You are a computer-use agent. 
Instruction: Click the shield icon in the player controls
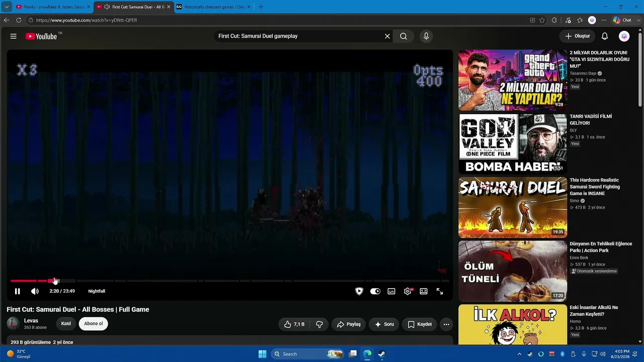click(x=359, y=291)
